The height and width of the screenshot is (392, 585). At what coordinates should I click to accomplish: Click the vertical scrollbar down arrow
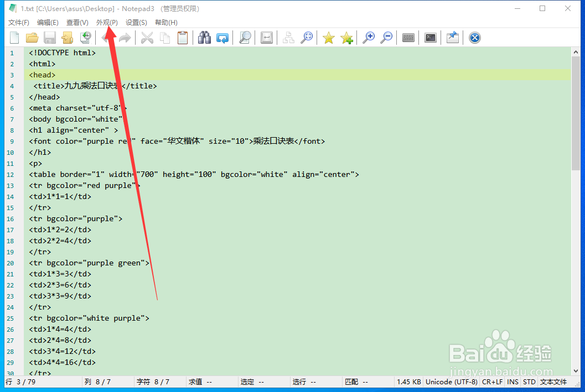point(576,371)
